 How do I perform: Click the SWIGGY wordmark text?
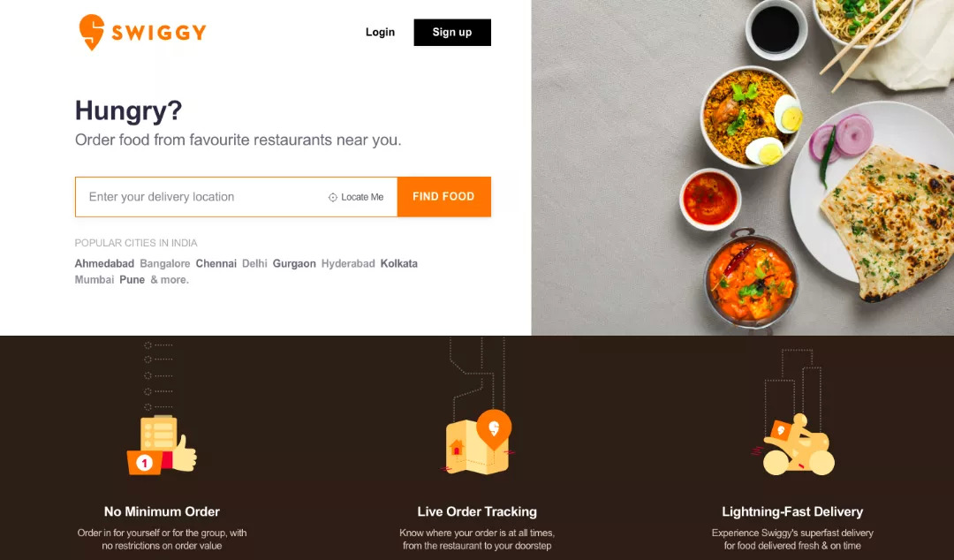click(x=159, y=33)
